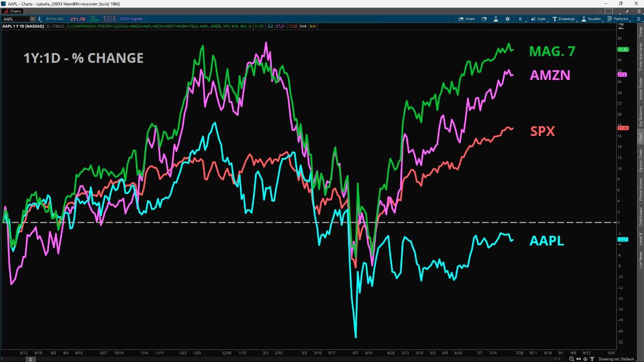Click the AAPL symbol input field

point(16,19)
